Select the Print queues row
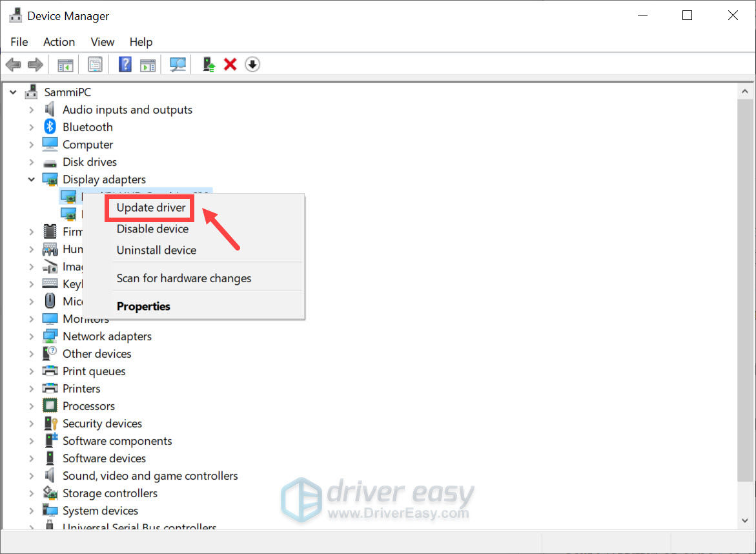 (94, 371)
